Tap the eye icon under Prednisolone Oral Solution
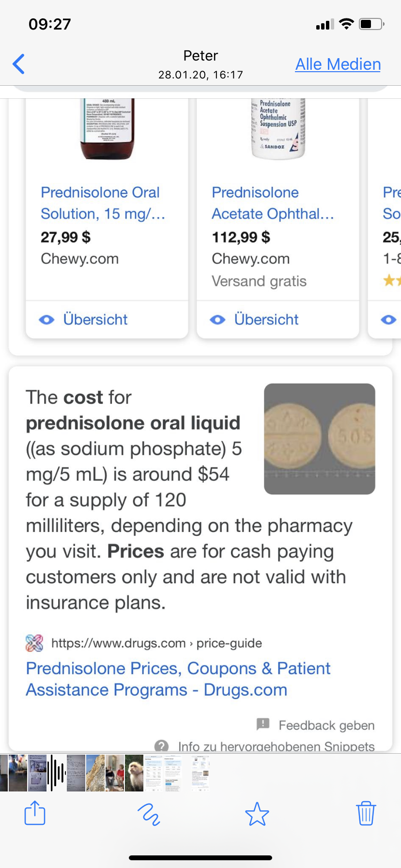 pyautogui.click(x=46, y=320)
